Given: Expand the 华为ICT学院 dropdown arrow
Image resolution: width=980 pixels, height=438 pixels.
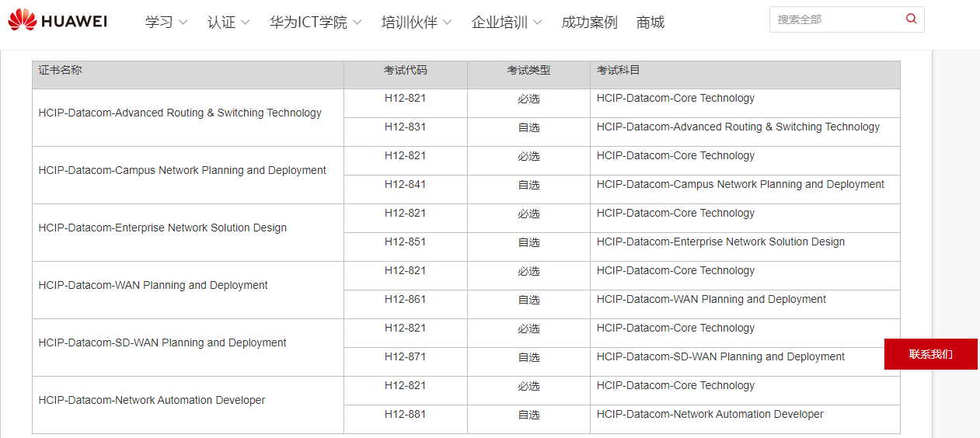Looking at the screenshot, I should point(357,23).
